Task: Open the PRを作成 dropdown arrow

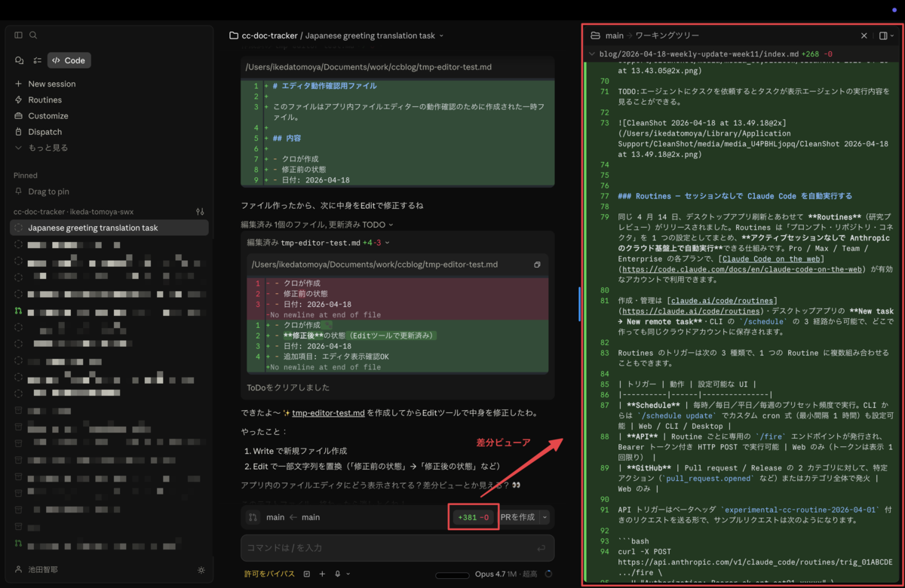Action: pyautogui.click(x=545, y=517)
